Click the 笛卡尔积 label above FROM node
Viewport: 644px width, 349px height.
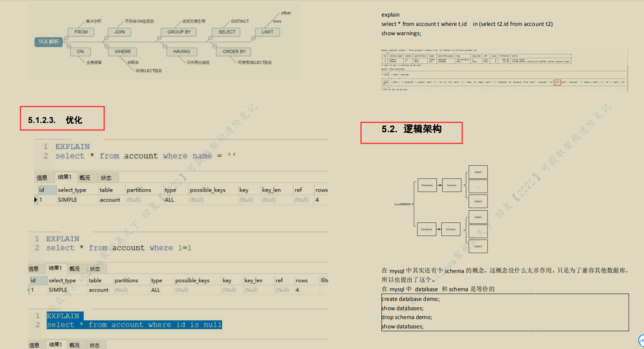[94, 21]
